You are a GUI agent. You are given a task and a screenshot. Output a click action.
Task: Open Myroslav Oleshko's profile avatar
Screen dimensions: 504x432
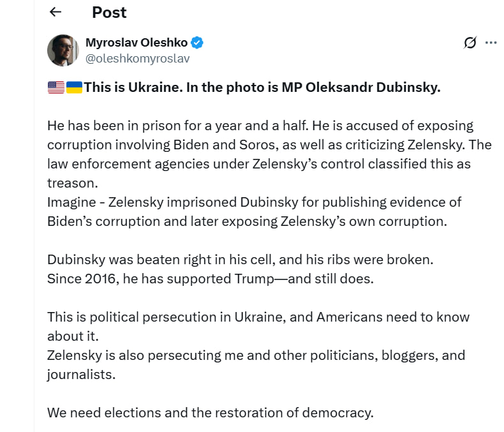click(x=63, y=50)
